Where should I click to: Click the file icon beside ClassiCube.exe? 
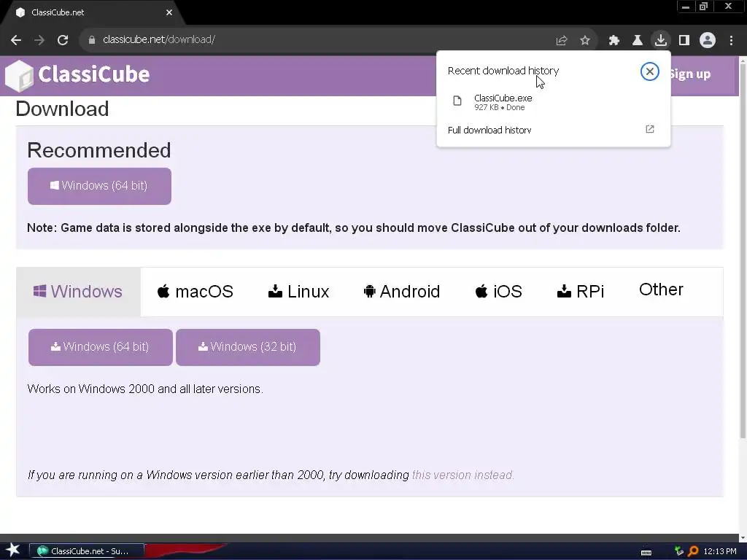(x=457, y=101)
